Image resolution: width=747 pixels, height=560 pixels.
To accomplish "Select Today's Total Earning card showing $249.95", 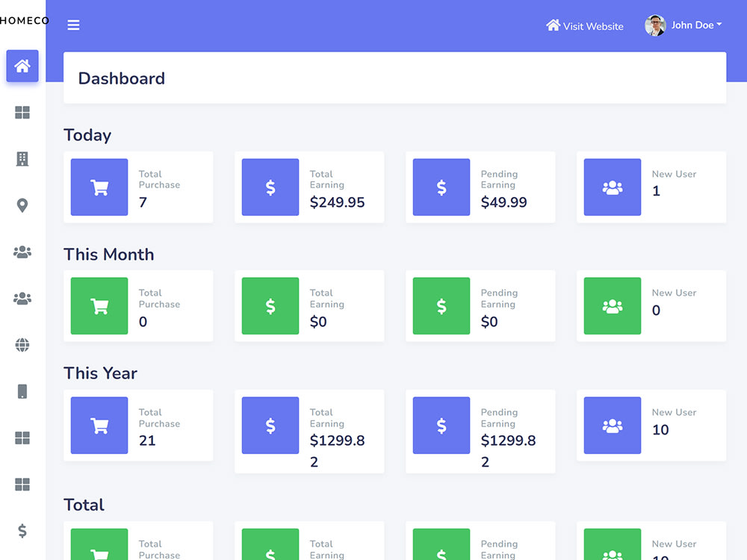I will 309,187.
